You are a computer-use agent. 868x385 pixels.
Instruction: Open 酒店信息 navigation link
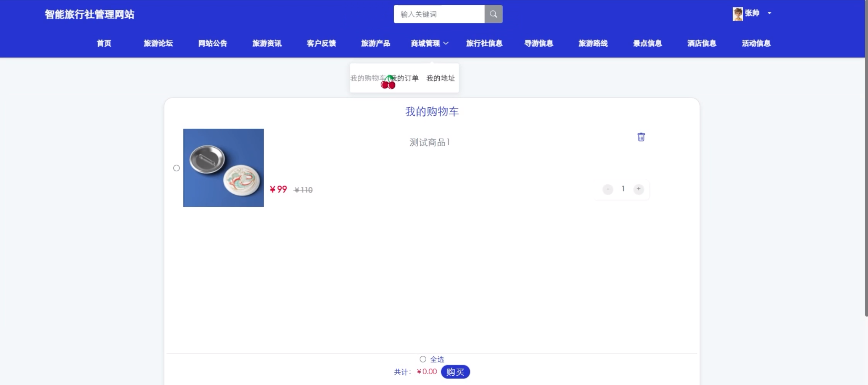pos(701,44)
